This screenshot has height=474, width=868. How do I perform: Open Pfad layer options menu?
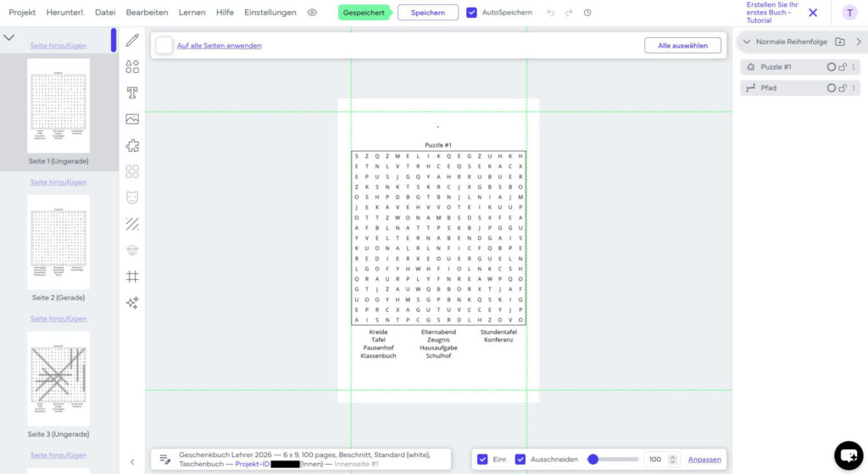(x=854, y=88)
